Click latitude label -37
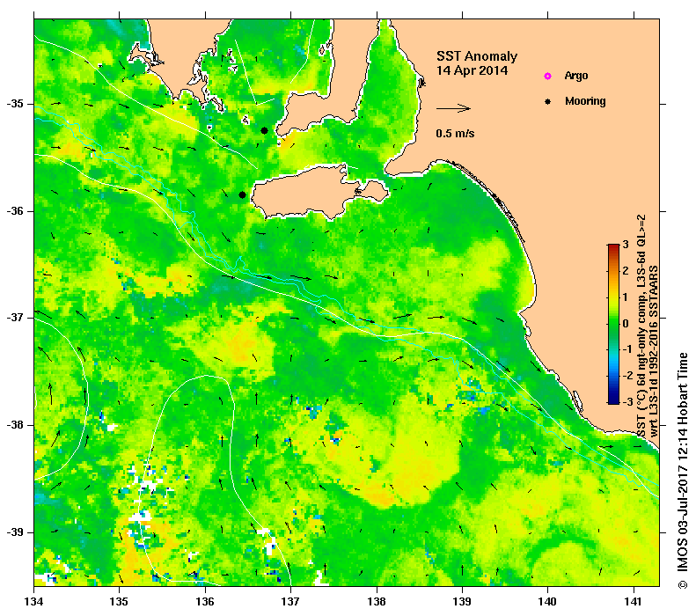Image resolution: width=696 pixels, height=616 pixels. [15, 319]
